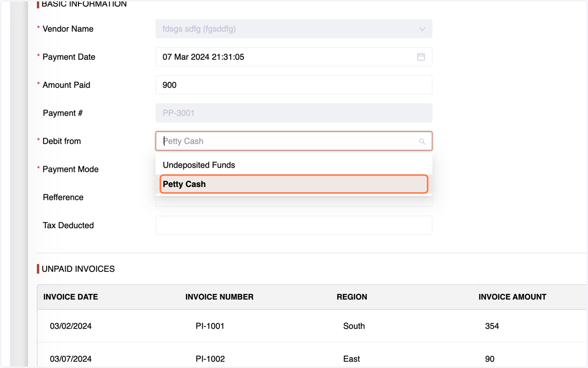Click the Amount Paid label
588x368 pixels.
66,85
